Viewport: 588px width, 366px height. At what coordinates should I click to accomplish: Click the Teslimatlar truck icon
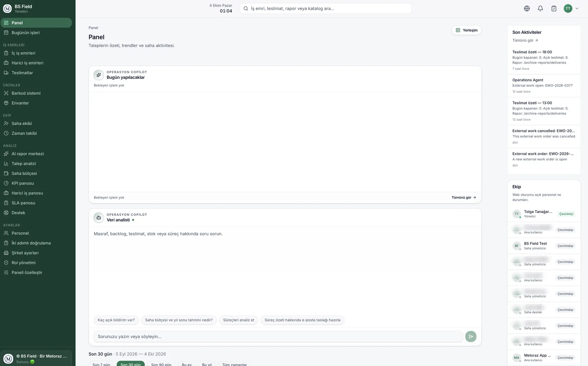[6, 73]
